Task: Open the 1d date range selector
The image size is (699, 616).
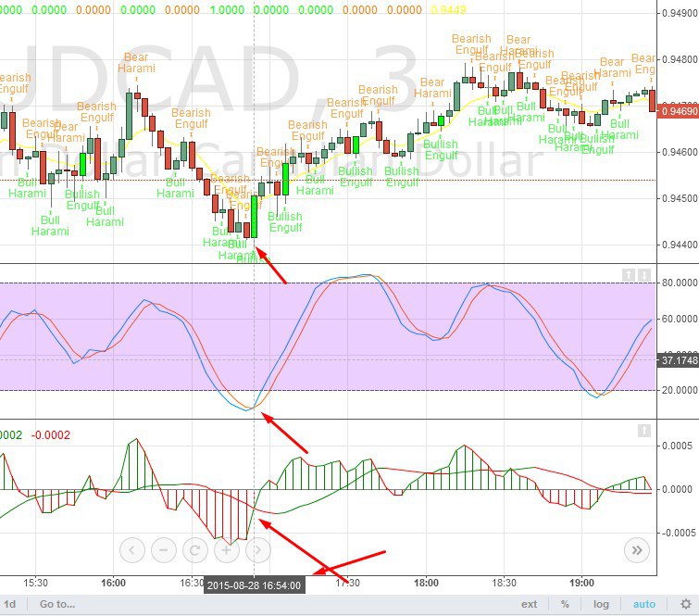Action: point(9,604)
